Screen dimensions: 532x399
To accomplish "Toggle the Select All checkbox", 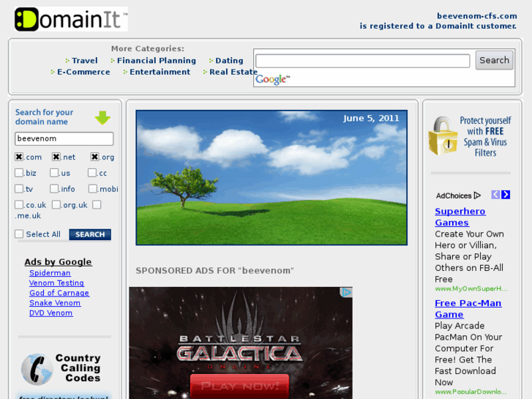I will 19,234.
